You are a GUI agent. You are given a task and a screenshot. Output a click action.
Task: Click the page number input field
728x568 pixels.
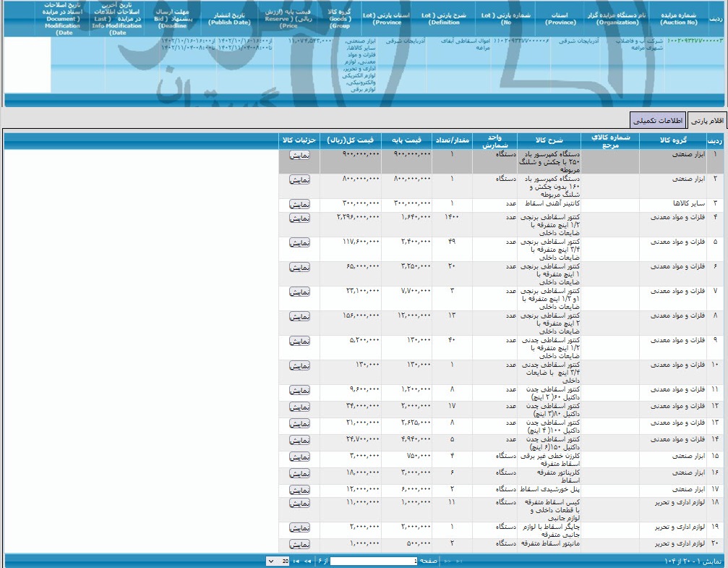point(374,561)
